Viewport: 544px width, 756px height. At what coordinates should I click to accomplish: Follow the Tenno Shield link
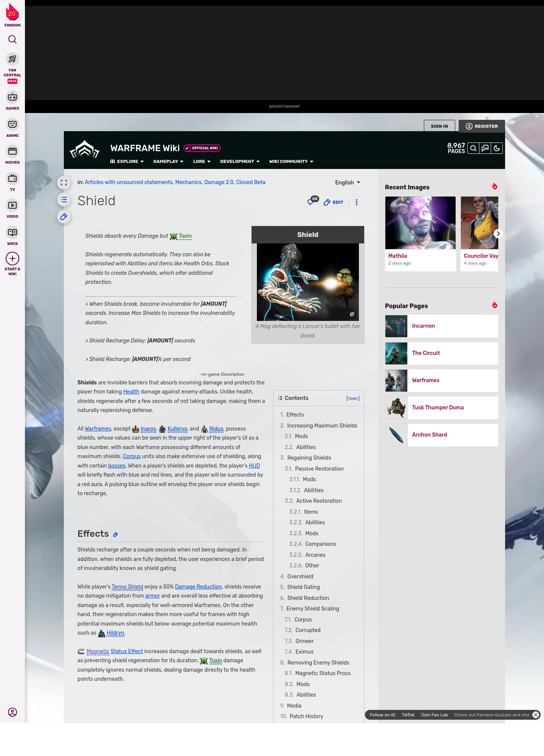pyautogui.click(x=127, y=587)
